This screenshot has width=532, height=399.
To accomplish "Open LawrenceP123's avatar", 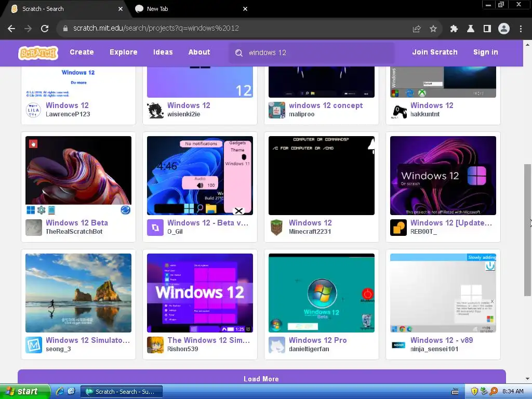I will click(33, 110).
